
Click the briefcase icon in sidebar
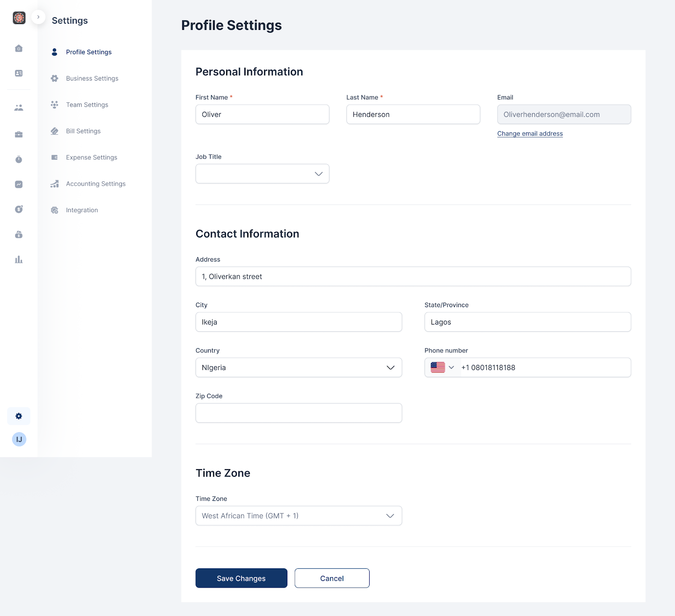click(19, 135)
